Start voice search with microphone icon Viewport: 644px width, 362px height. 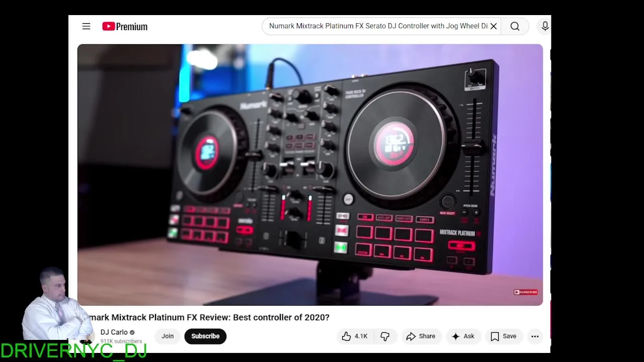[545, 26]
